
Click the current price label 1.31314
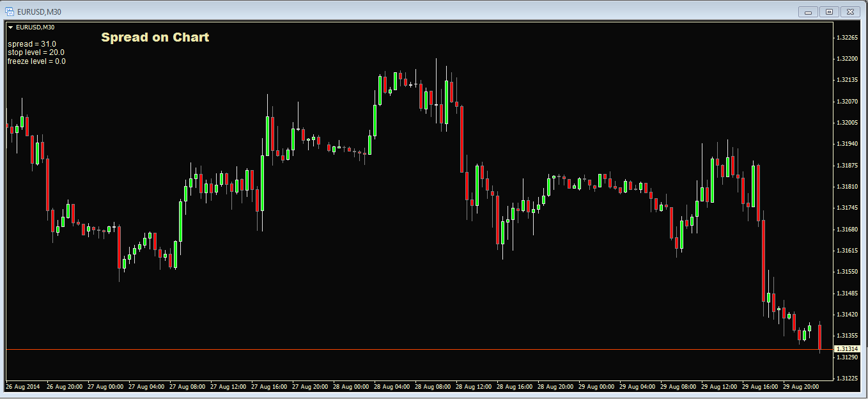click(847, 349)
